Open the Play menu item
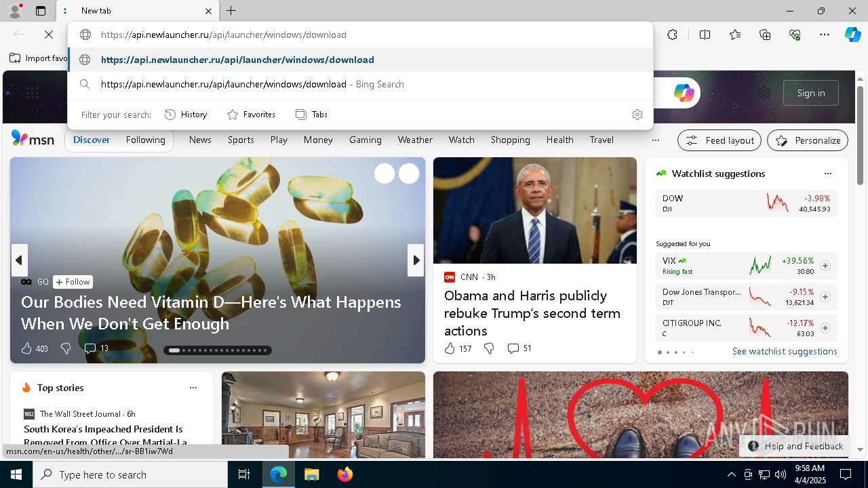868x488 pixels. [x=279, y=140]
